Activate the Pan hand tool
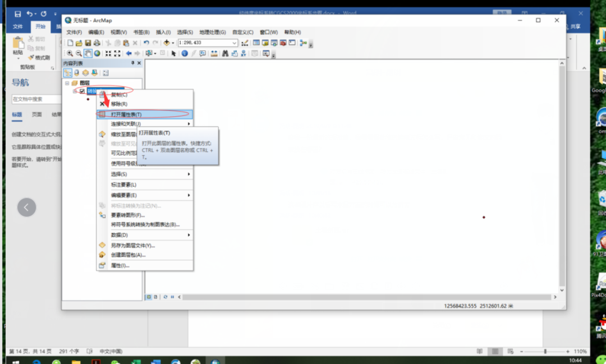606x364 pixels. point(88,54)
